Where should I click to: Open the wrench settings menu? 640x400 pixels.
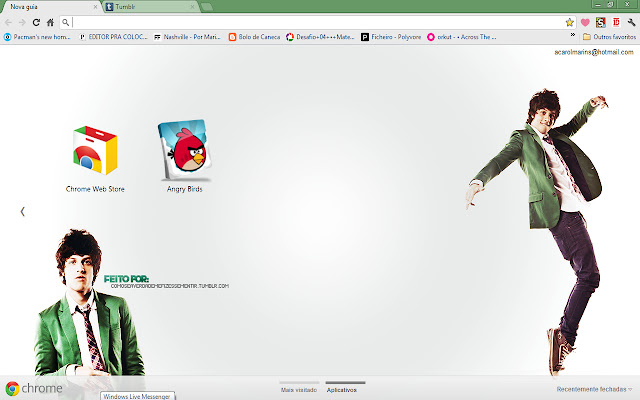point(631,22)
